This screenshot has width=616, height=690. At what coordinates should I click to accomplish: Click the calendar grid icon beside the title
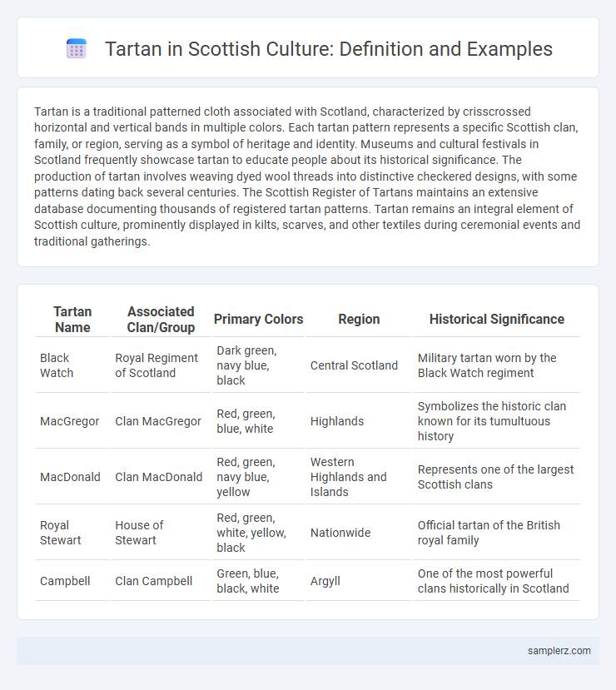coord(77,48)
